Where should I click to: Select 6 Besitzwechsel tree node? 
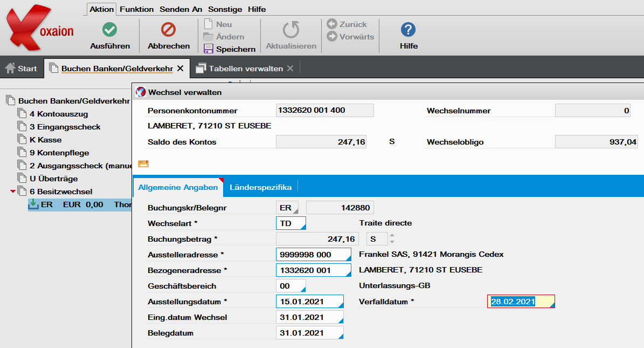pos(61,192)
